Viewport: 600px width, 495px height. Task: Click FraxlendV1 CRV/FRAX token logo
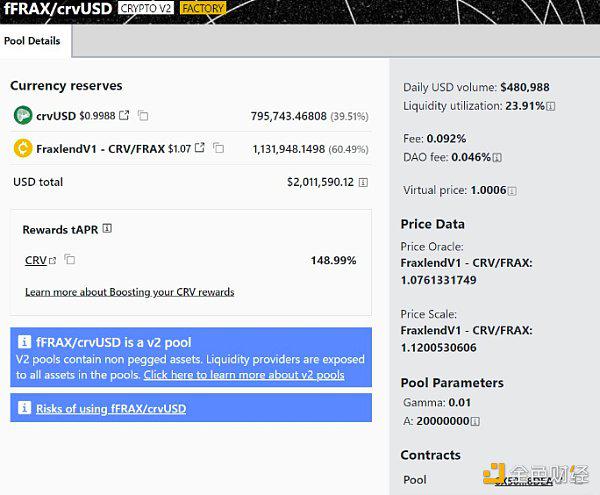23,148
